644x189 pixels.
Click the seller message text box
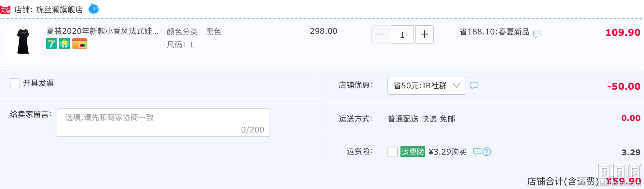point(163,123)
